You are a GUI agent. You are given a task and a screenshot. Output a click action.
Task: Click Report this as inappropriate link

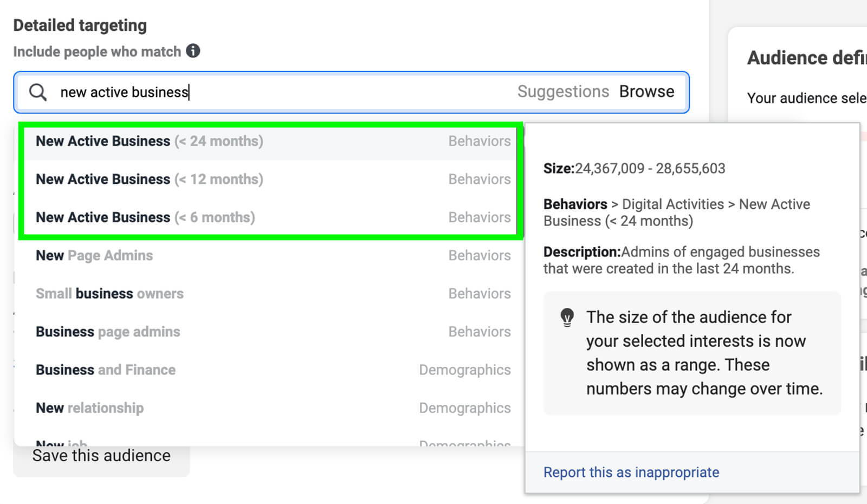point(631,473)
